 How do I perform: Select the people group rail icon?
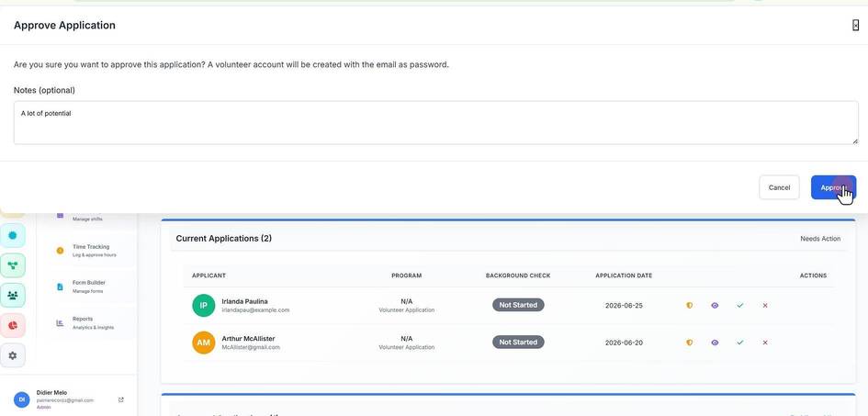pos(13,296)
